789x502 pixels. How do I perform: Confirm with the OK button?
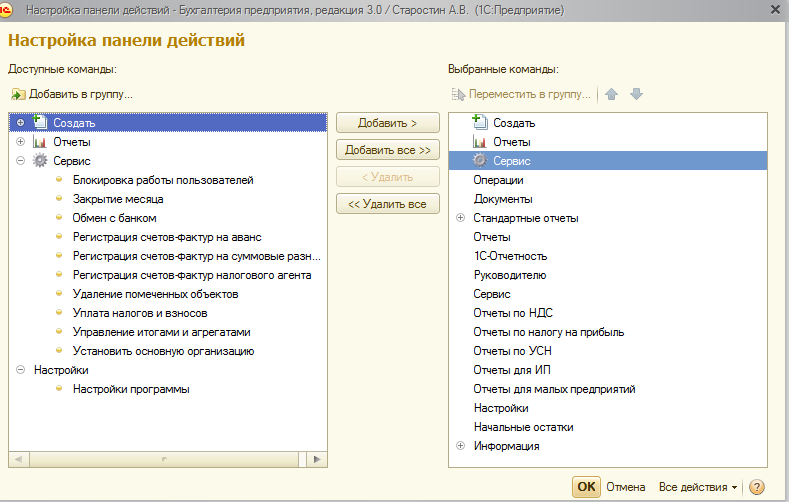586,486
